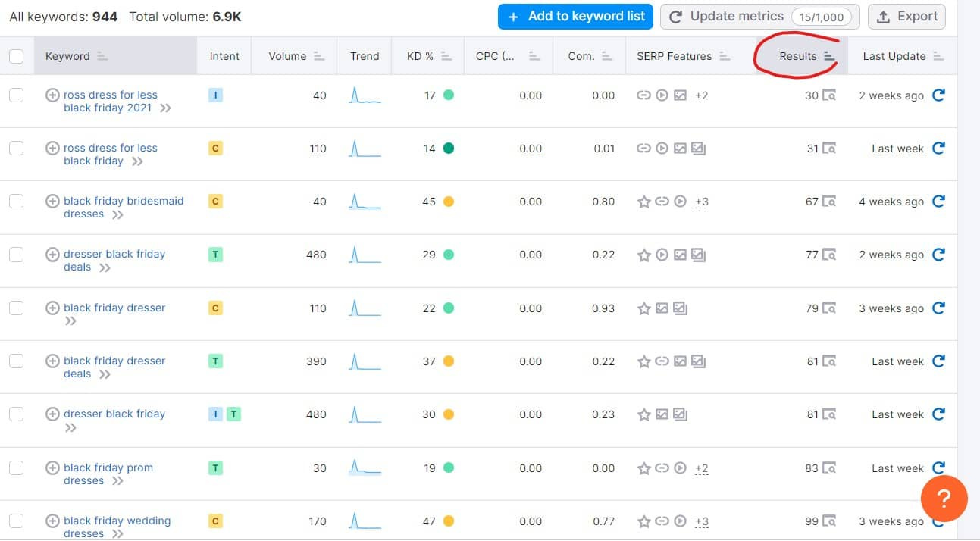Open the help question mark button
The height and width of the screenshot is (541, 980).
coord(944,499)
